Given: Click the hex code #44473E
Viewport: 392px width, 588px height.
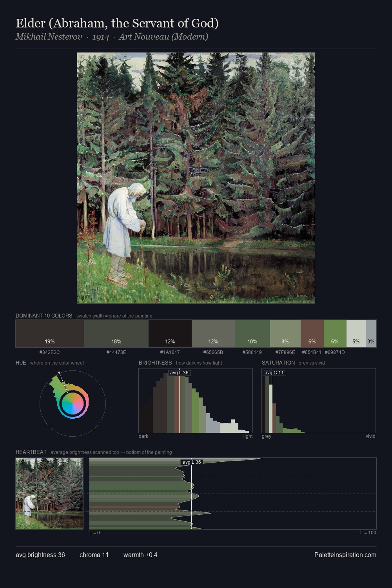Looking at the screenshot, I should pos(116,352).
